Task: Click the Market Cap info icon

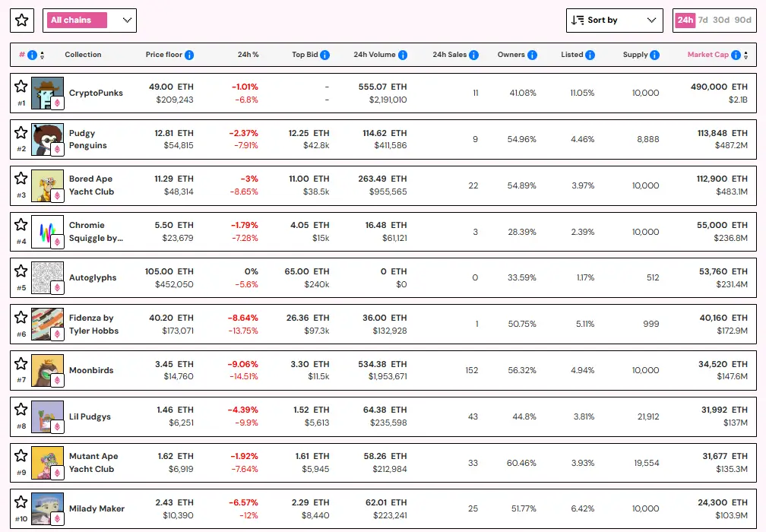Action: pyautogui.click(x=736, y=55)
